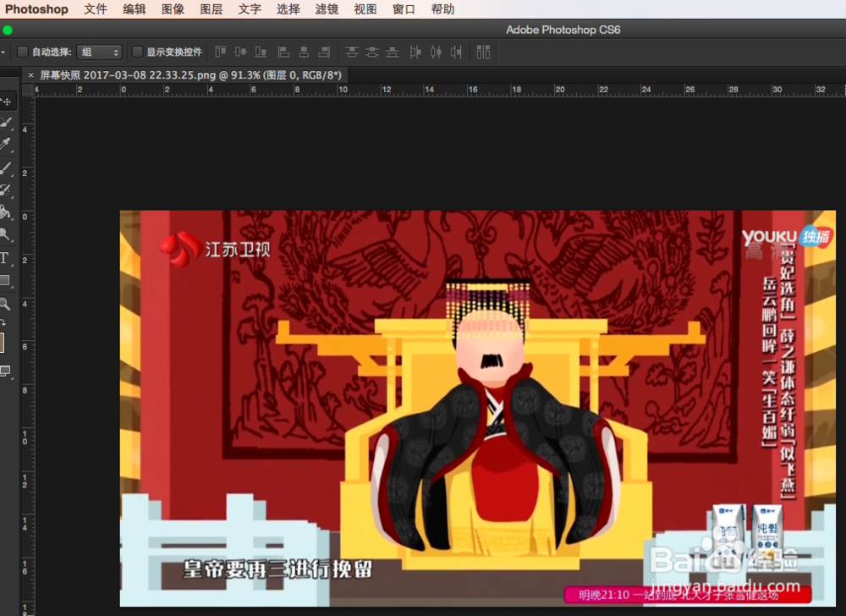Click the Photoshop menu in the menu bar
This screenshot has height=616, width=846.
coord(36,9)
